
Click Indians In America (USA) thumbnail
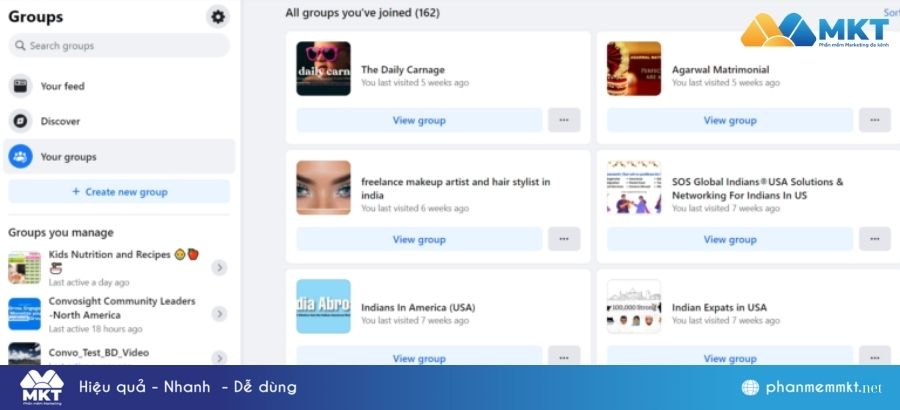pos(323,306)
